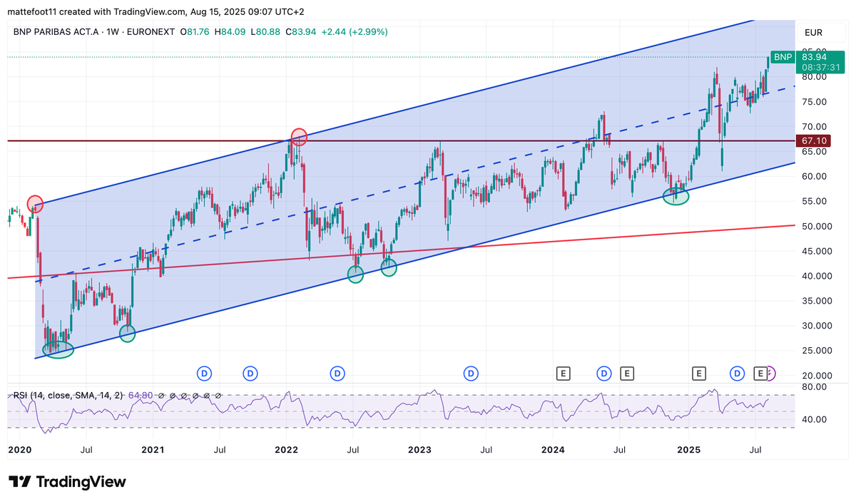
Task: Click the 2021 label on the time axis
Action: pyautogui.click(x=153, y=450)
